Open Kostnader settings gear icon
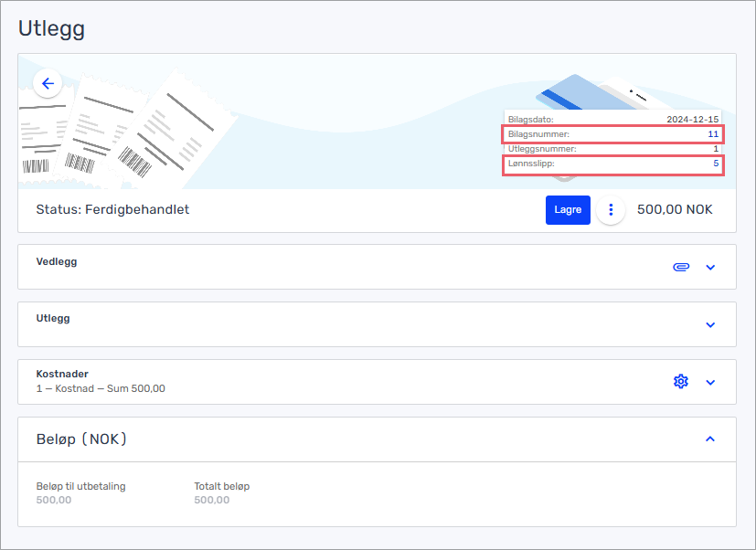Viewport: 756px width, 550px height. click(x=680, y=382)
